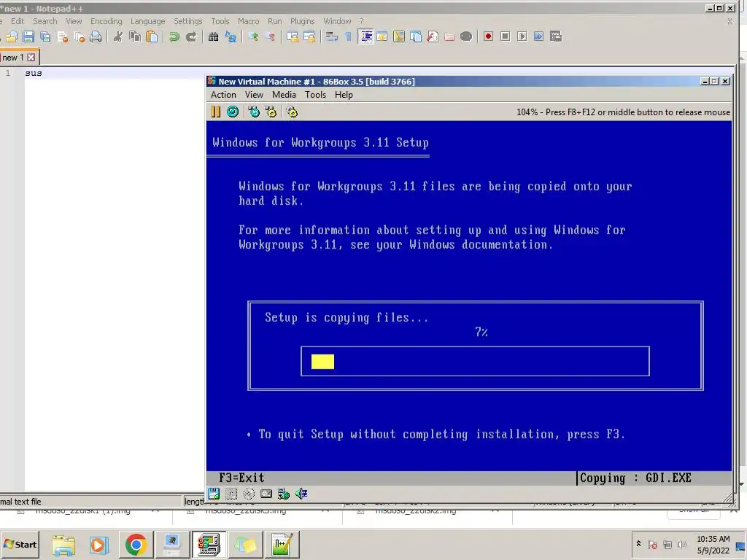Toggle synchronized vertical scrolling in Notepad++

coord(293,36)
